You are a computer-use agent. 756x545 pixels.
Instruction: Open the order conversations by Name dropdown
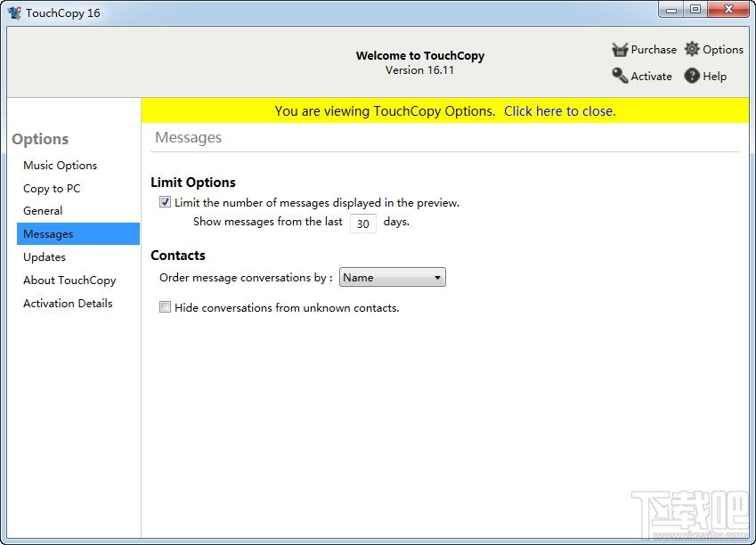click(393, 278)
